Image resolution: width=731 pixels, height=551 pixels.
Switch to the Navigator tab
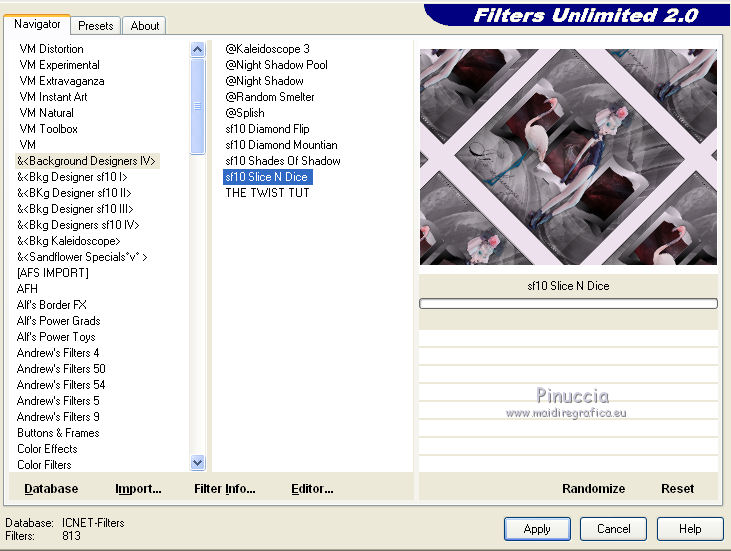pos(37,24)
